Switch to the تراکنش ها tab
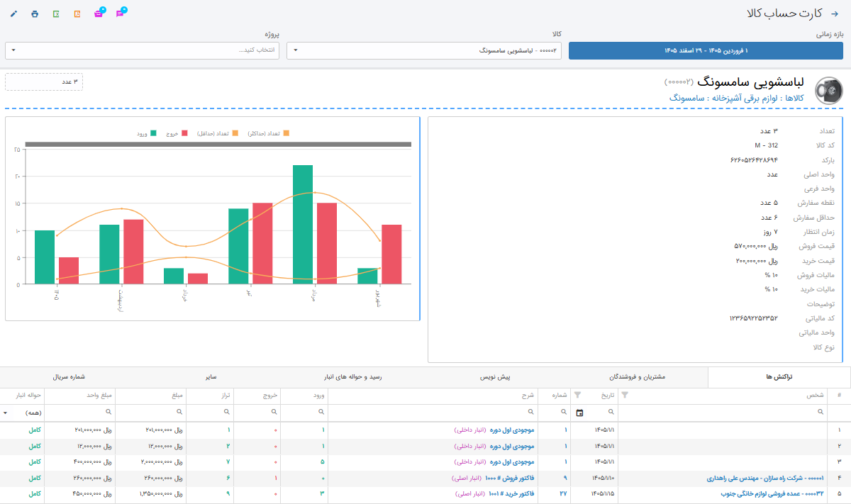Viewport: 851px width, 504px height. [779, 378]
